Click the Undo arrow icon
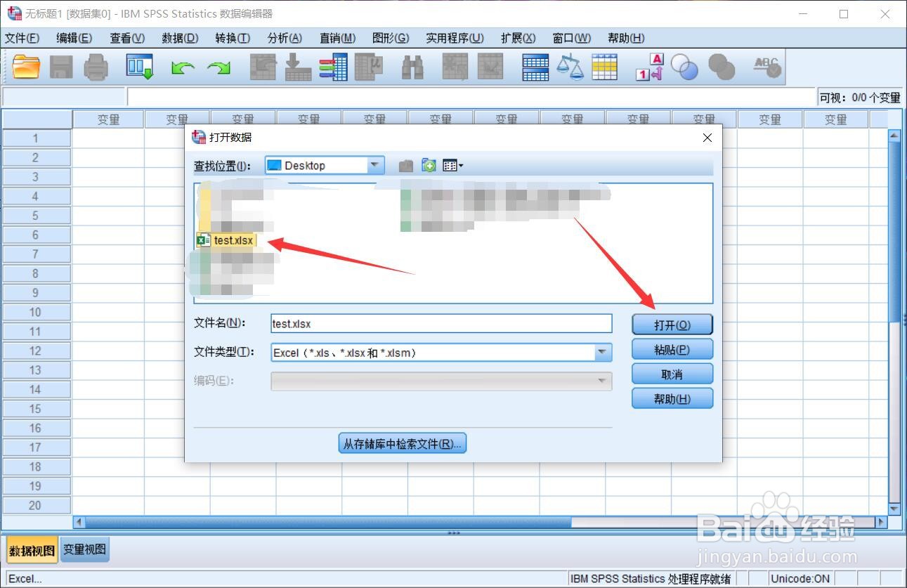The image size is (907, 588). [182, 67]
